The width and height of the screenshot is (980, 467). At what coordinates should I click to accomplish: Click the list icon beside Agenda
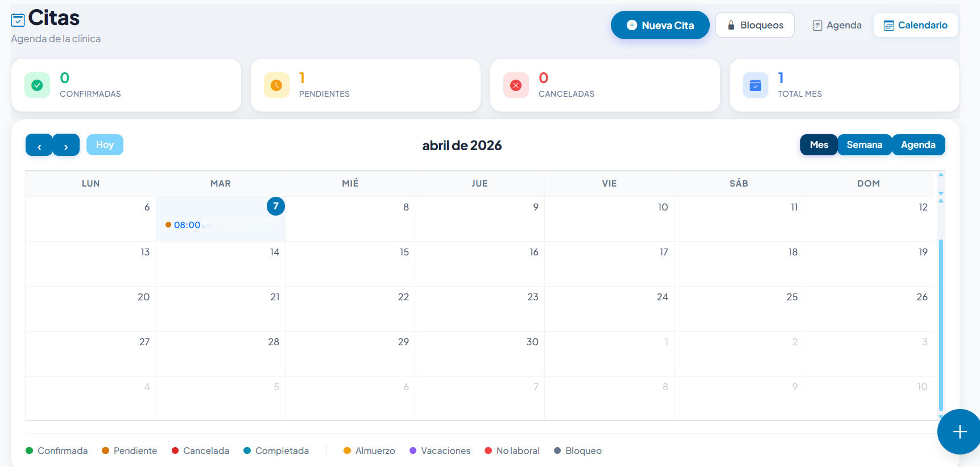pos(817,26)
